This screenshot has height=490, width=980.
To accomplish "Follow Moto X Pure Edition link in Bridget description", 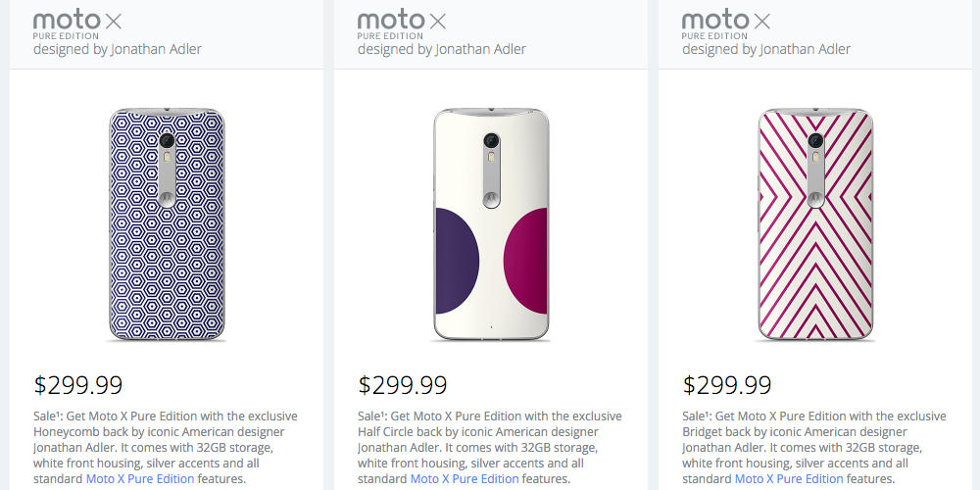I will tap(789, 479).
